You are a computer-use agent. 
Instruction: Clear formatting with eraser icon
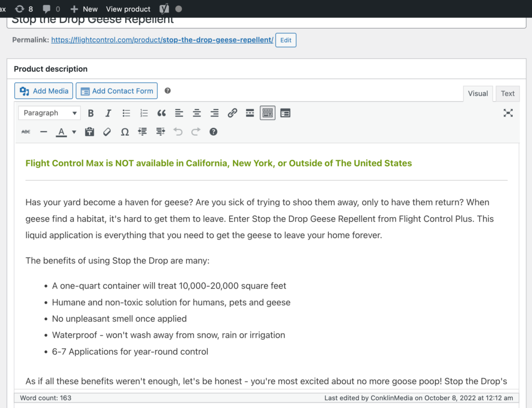coord(107,131)
